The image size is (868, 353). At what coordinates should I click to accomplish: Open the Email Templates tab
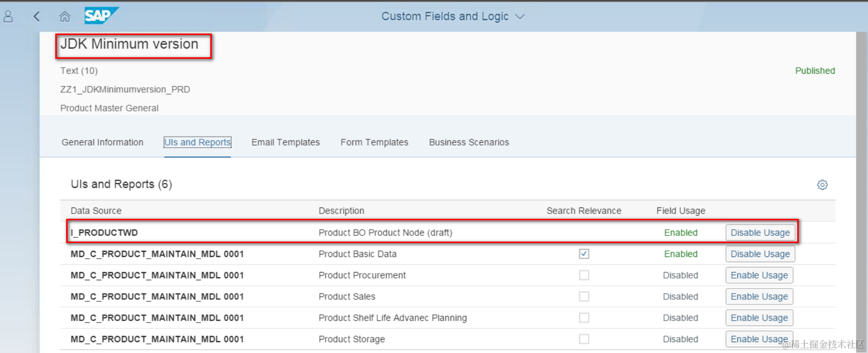(x=285, y=142)
